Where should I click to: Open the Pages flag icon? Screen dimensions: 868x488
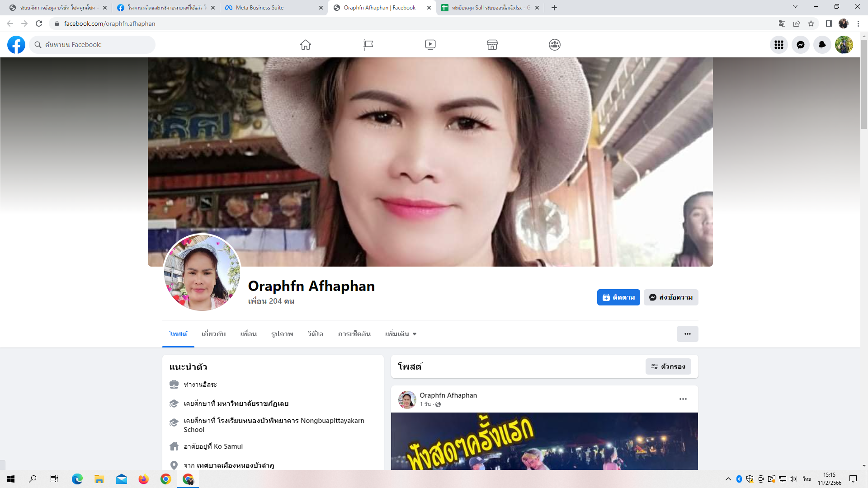point(368,45)
